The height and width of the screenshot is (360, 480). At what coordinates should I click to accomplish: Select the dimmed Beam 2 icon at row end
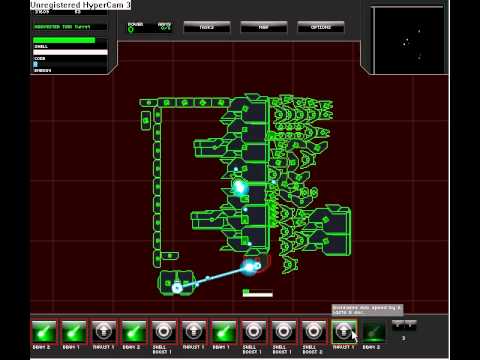pos(374,332)
